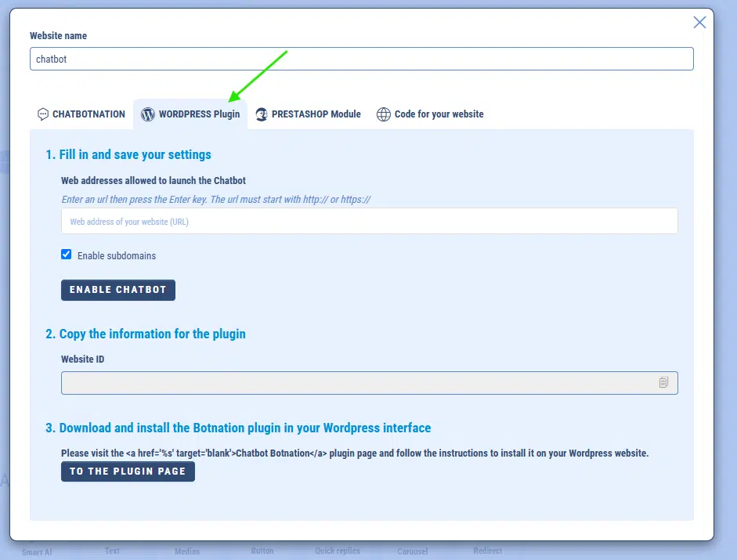Viewport: 737px width, 560px height.
Task: Select Quick replies in the background toolbar
Action: pyautogui.click(x=338, y=551)
